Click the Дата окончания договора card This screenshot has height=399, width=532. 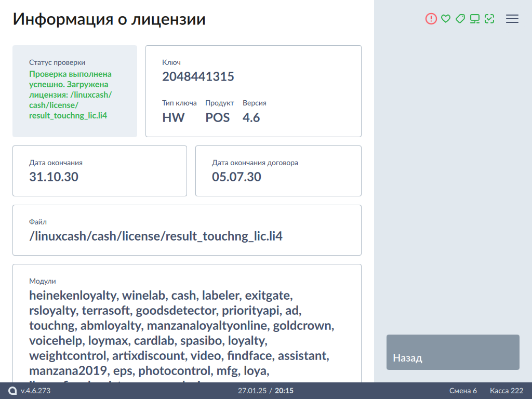(278, 171)
